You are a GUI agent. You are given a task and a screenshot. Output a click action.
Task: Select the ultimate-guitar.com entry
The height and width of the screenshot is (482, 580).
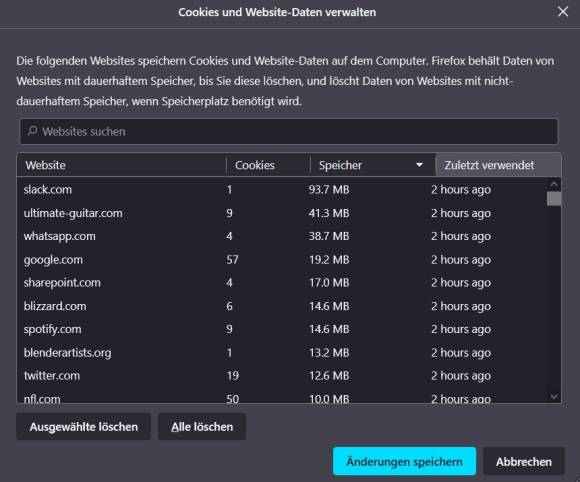pyautogui.click(x=282, y=213)
